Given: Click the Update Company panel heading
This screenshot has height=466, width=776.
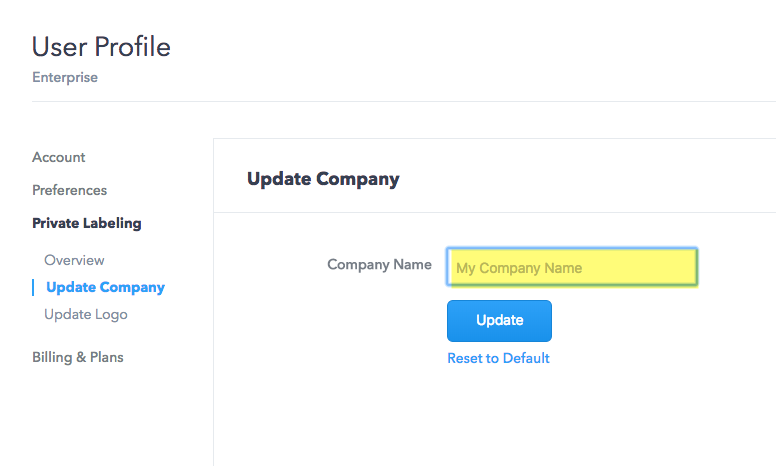Looking at the screenshot, I should tap(323, 179).
